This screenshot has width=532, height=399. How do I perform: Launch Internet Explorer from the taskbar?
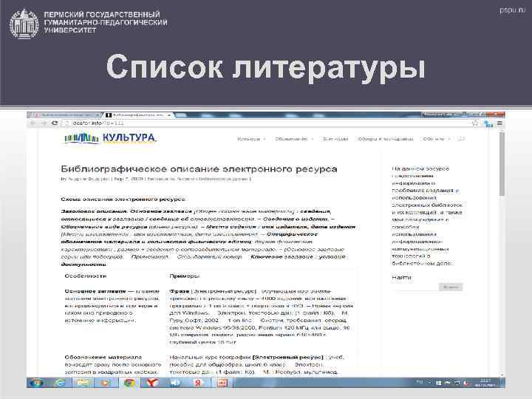60,383
